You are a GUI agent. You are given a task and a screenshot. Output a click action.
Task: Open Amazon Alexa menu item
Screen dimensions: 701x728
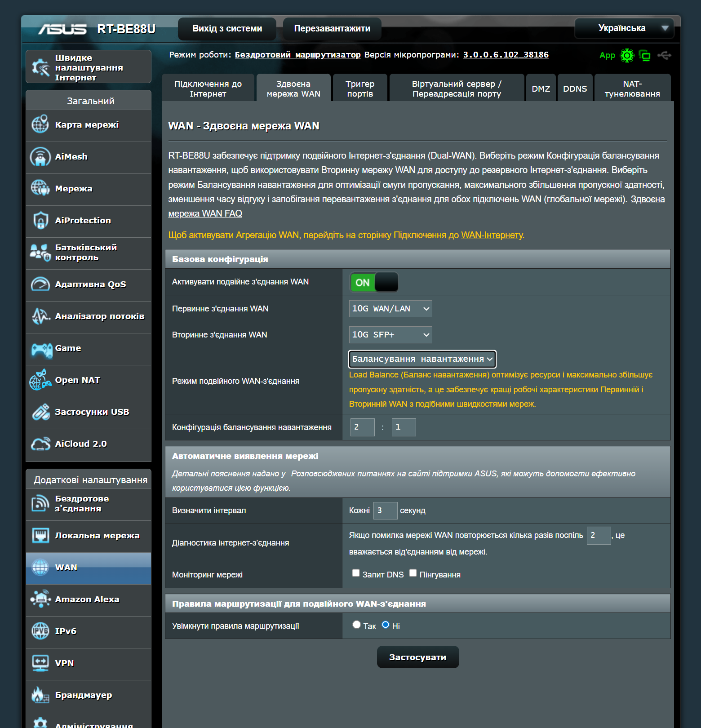click(x=89, y=599)
